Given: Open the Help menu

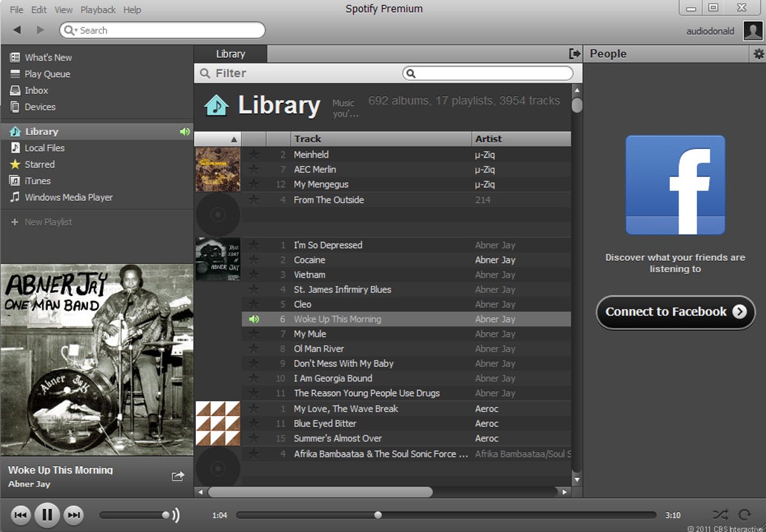Looking at the screenshot, I should point(132,10).
